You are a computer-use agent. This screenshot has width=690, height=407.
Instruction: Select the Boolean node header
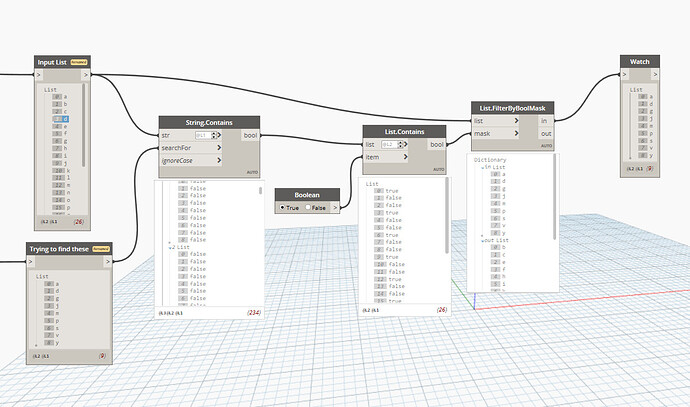pos(307,195)
